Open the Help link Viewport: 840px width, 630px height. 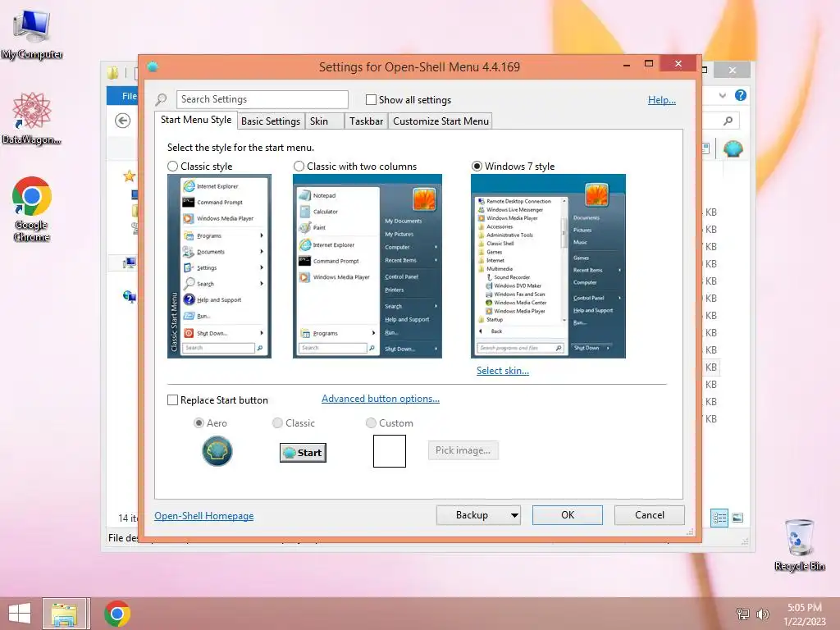tap(662, 99)
